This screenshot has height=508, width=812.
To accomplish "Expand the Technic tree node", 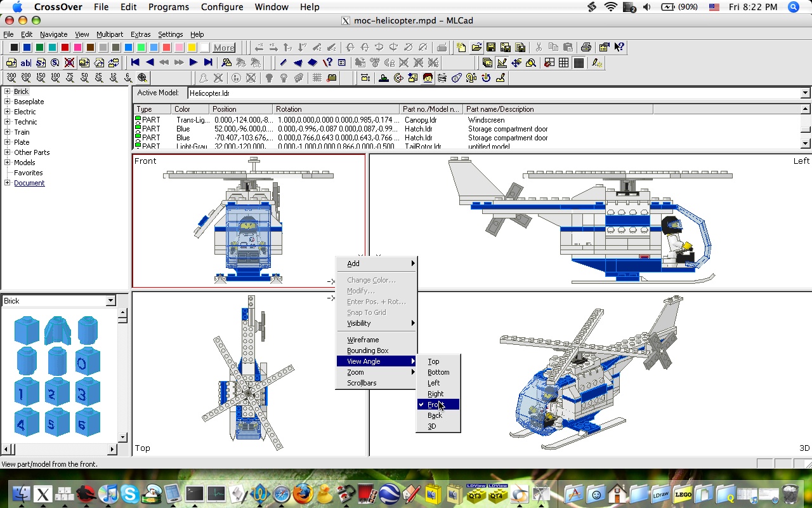I will click(8, 122).
